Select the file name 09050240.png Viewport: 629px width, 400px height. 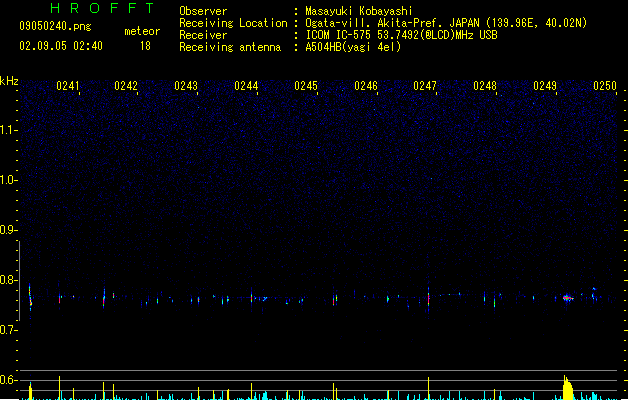(x=55, y=26)
